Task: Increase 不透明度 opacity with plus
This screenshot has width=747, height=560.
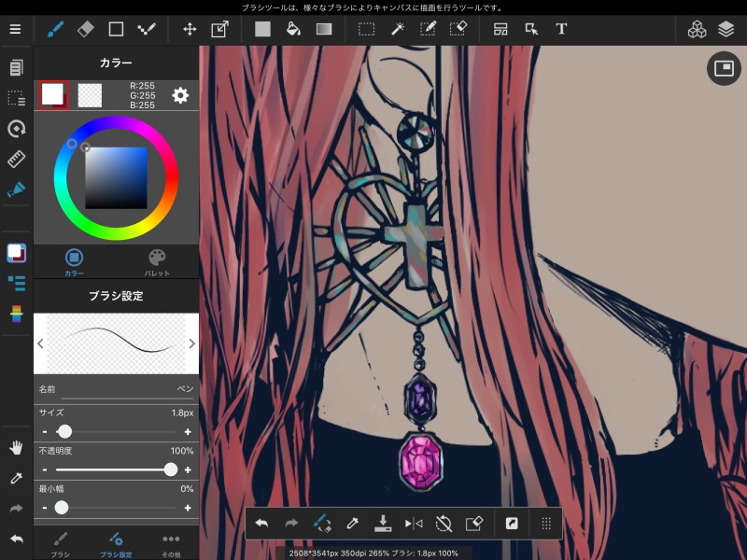Action: [188, 470]
